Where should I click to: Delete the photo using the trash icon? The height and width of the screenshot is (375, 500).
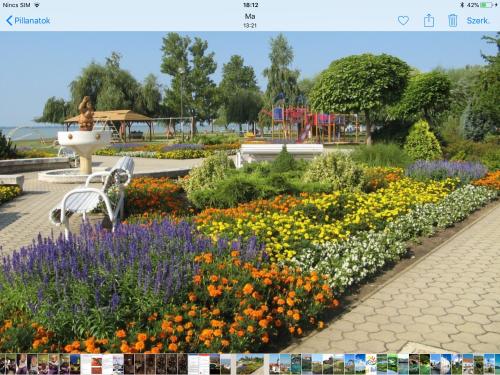pyautogui.click(x=452, y=21)
